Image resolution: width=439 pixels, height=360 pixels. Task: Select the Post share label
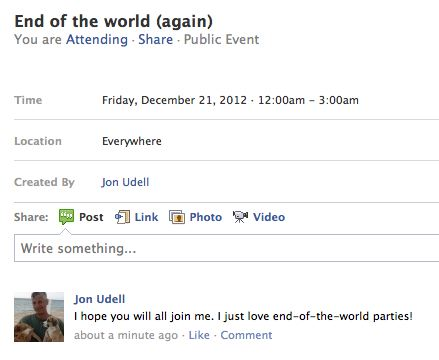coord(91,217)
